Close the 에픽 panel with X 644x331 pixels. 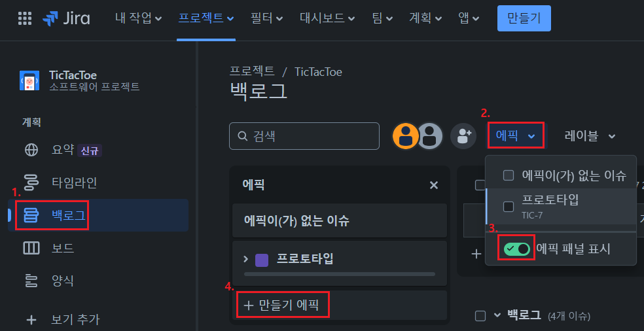(434, 185)
